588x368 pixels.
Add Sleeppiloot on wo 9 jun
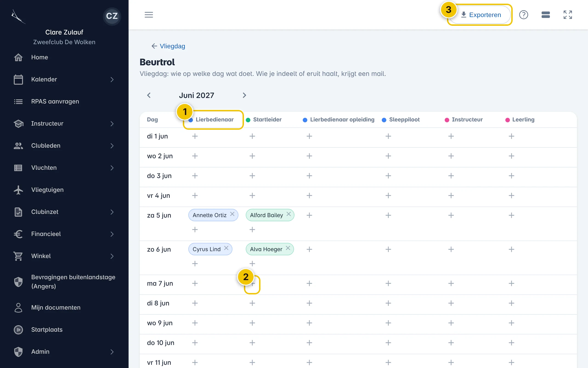point(388,323)
